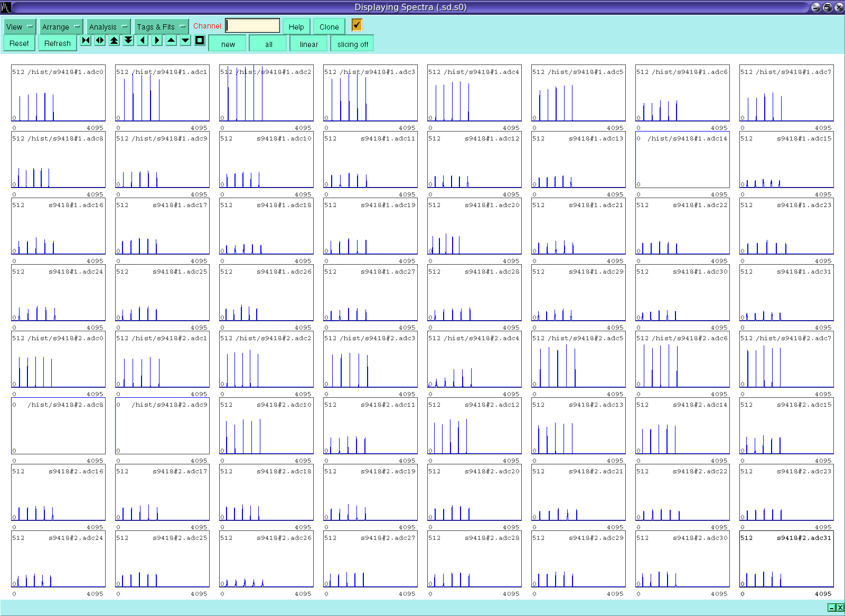Click the application icon in the title bar
Image resolution: width=845 pixels, height=616 pixels.
click(6, 7)
